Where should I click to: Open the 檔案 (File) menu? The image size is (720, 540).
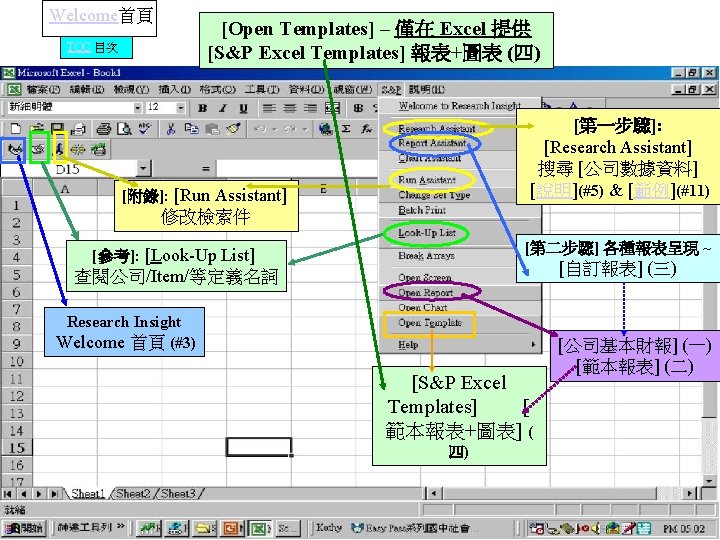(43, 89)
